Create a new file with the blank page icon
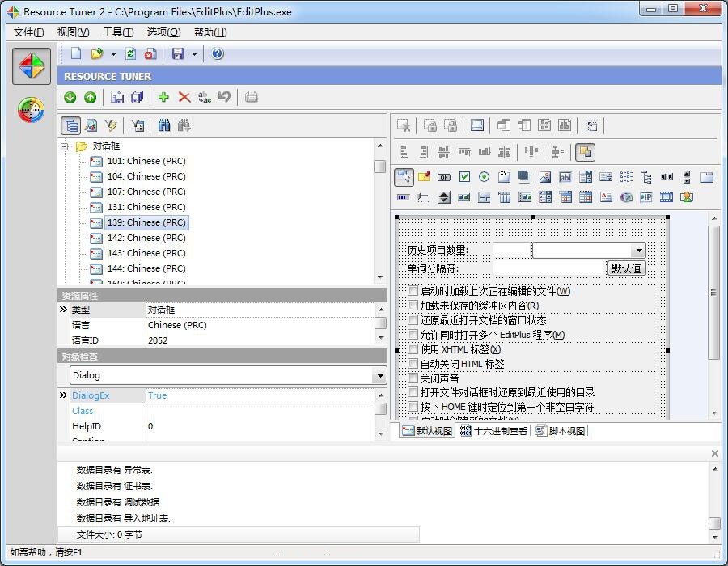This screenshot has height=566, width=728. coord(76,54)
